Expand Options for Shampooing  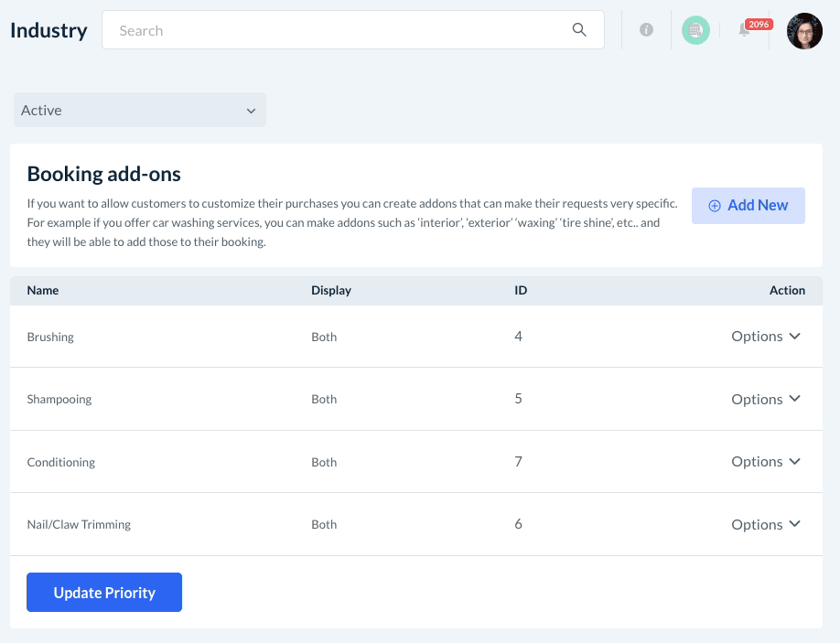coord(766,399)
